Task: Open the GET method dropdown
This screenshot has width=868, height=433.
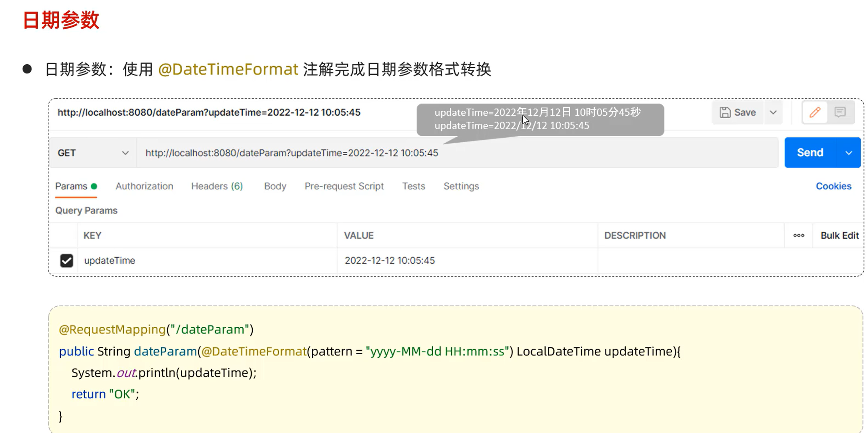Action: (93, 153)
